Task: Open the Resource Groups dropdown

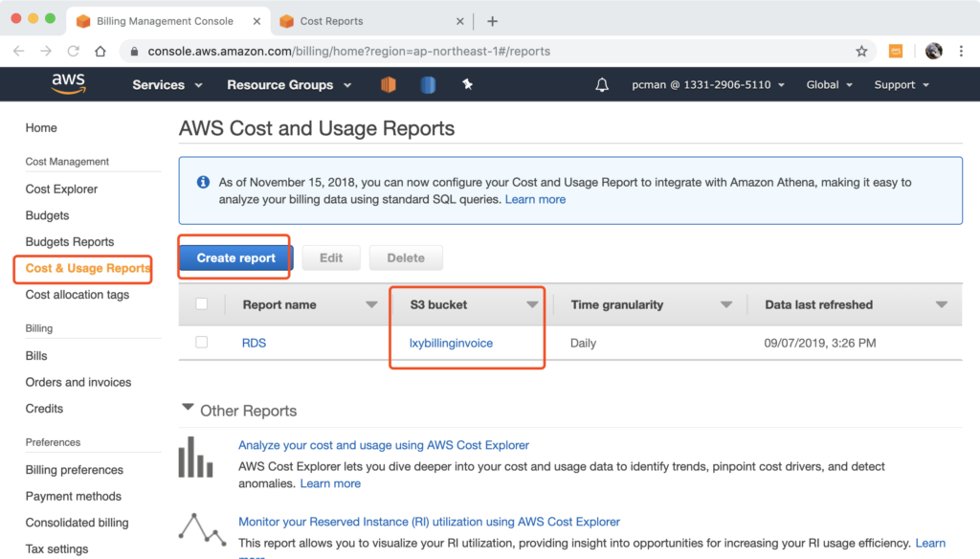Action: (x=289, y=84)
